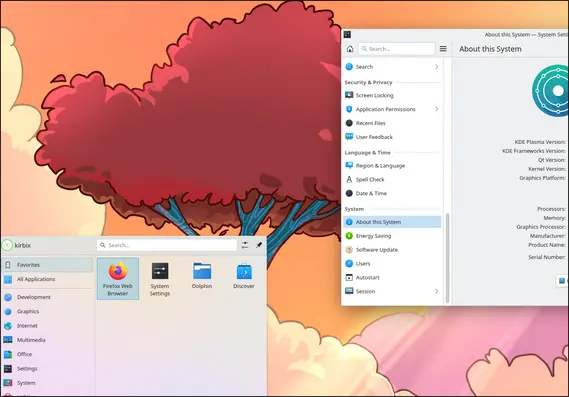569x397 pixels.
Task: Go to System Settings home icon
Action: click(x=350, y=49)
